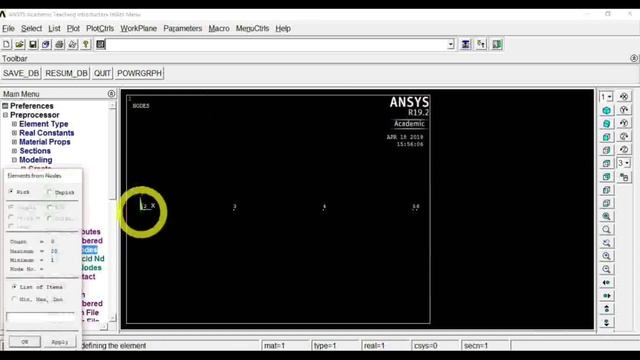Open the MenuCtrls menu

tap(252, 29)
